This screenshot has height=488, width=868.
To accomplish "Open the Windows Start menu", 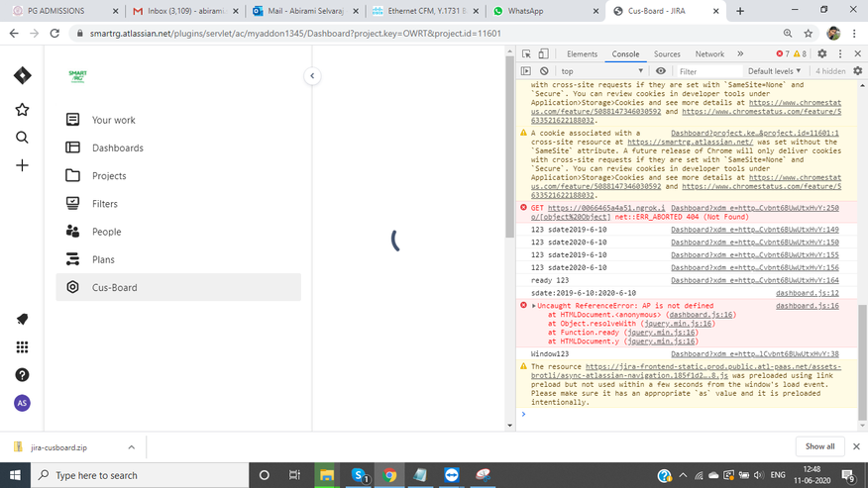I will click(15, 475).
